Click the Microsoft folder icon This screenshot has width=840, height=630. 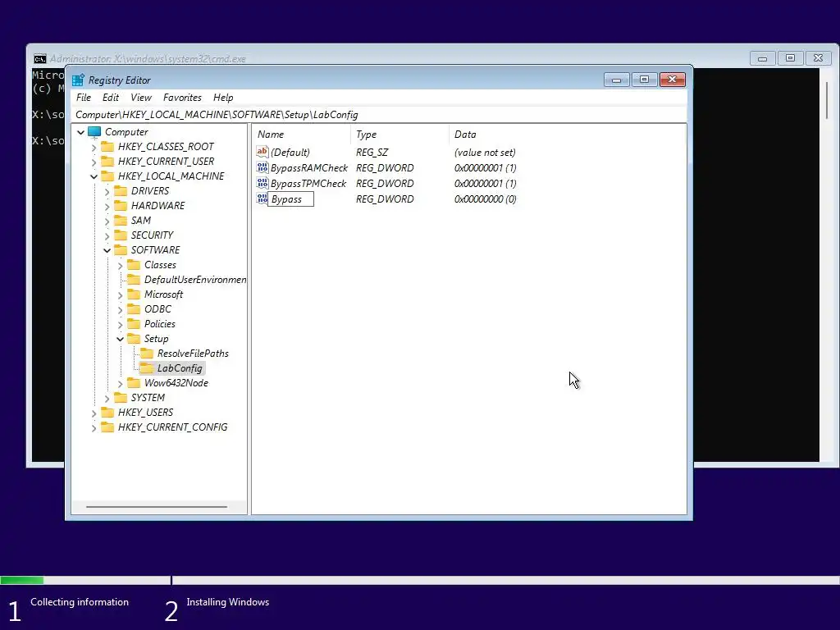(134, 294)
